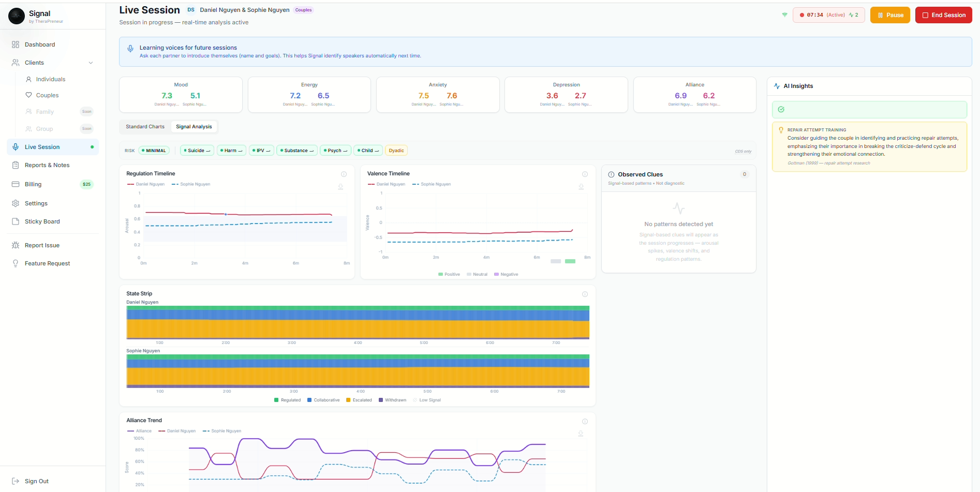Click the 07:34 Active session timer badge
Screen dimensions: 980x492
click(x=828, y=15)
